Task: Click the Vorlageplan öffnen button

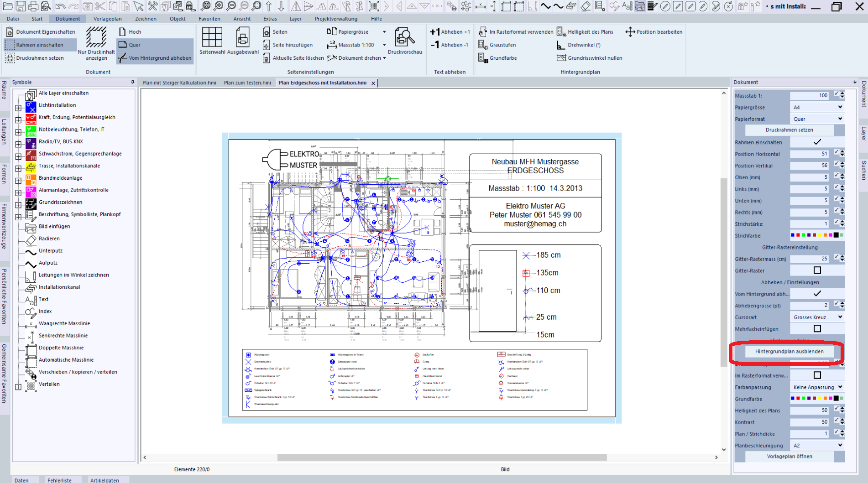Action: (x=789, y=457)
